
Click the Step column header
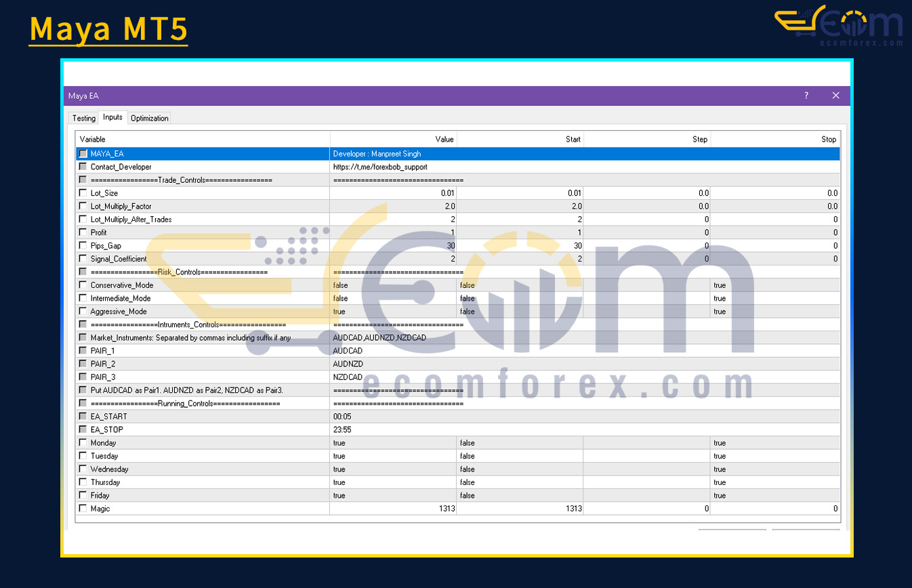tap(647, 140)
